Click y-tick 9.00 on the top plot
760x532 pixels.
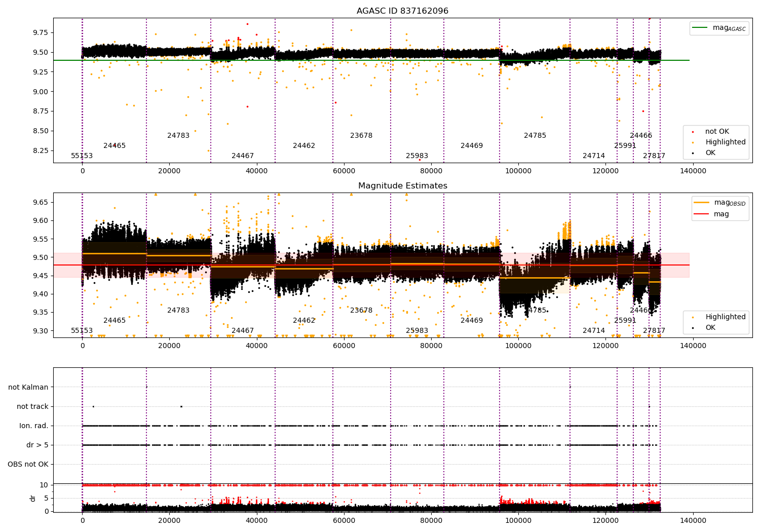[x=40, y=92]
